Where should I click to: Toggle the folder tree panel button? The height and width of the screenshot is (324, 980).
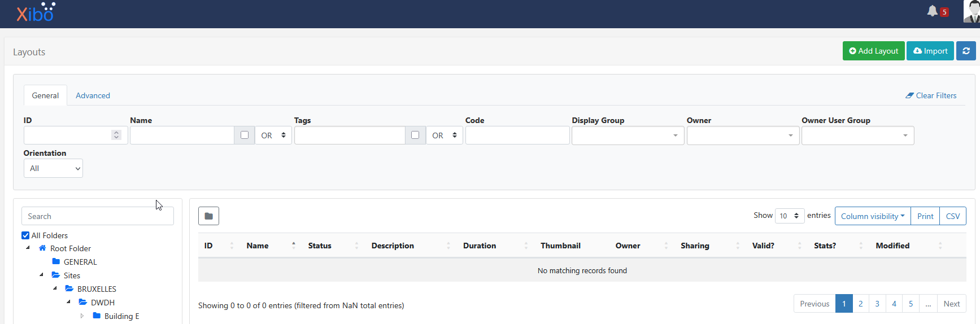click(x=208, y=216)
